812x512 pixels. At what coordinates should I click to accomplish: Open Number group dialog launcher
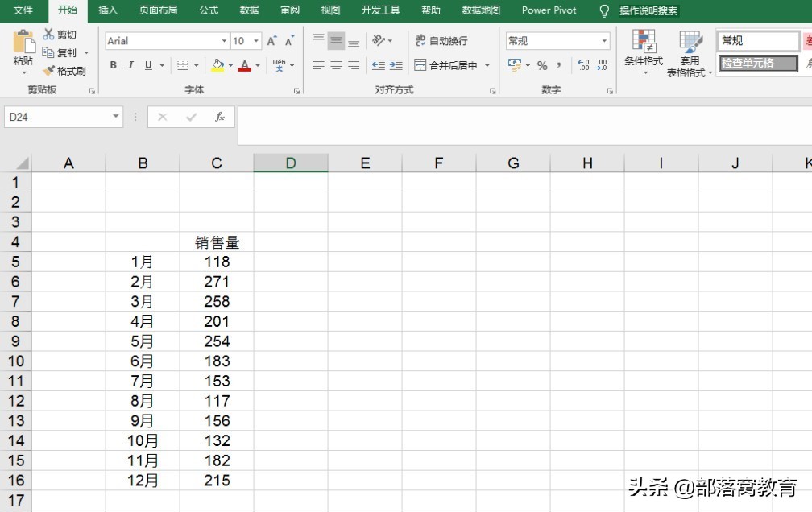[610, 91]
